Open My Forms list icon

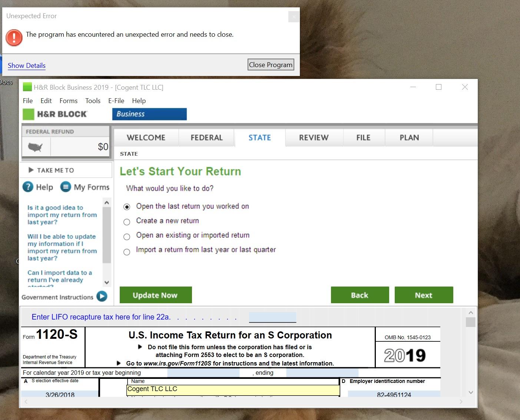click(x=66, y=187)
